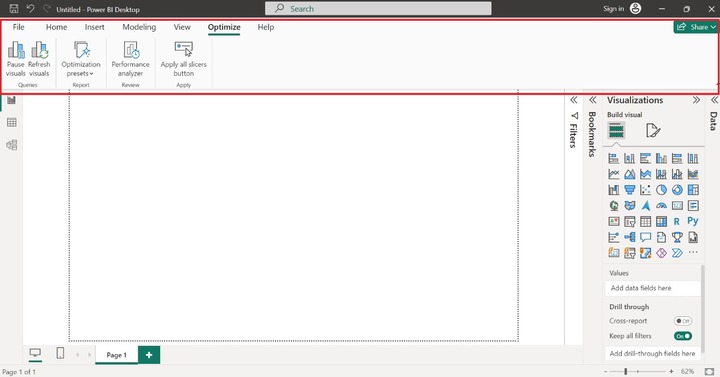Select the Funnel visual

(x=630, y=190)
